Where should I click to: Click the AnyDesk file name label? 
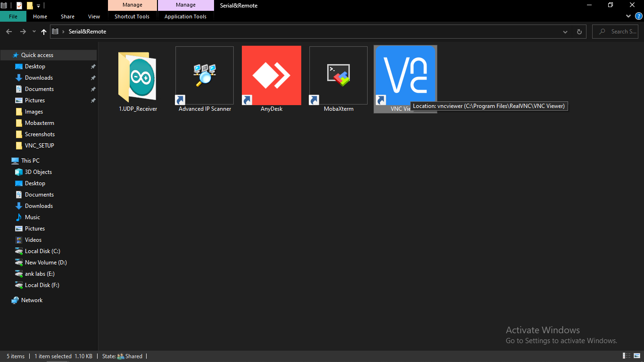point(272,109)
